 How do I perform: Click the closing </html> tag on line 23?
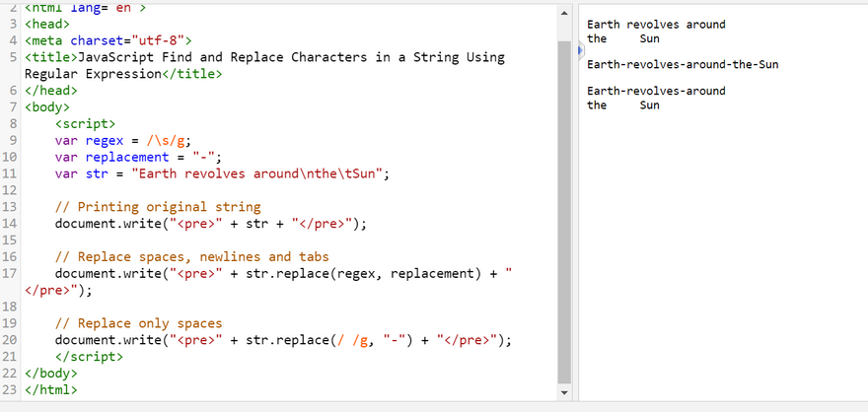coord(51,390)
